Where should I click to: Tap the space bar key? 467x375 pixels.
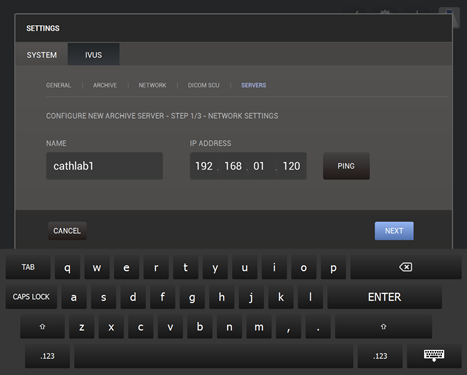pyautogui.click(x=214, y=356)
